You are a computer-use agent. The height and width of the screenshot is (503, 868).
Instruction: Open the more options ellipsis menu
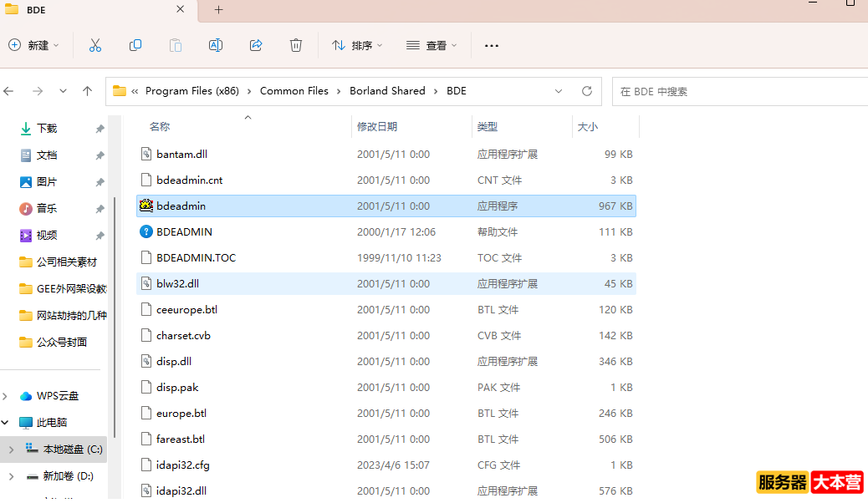[492, 45]
